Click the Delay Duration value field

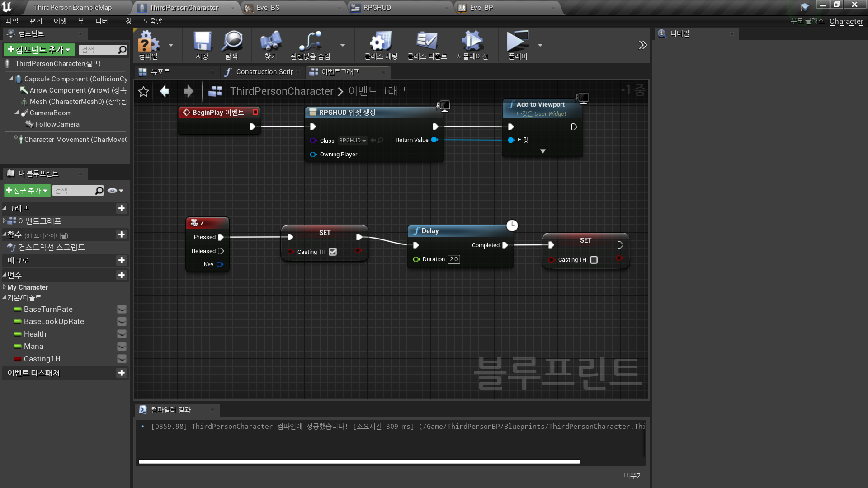(x=453, y=259)
